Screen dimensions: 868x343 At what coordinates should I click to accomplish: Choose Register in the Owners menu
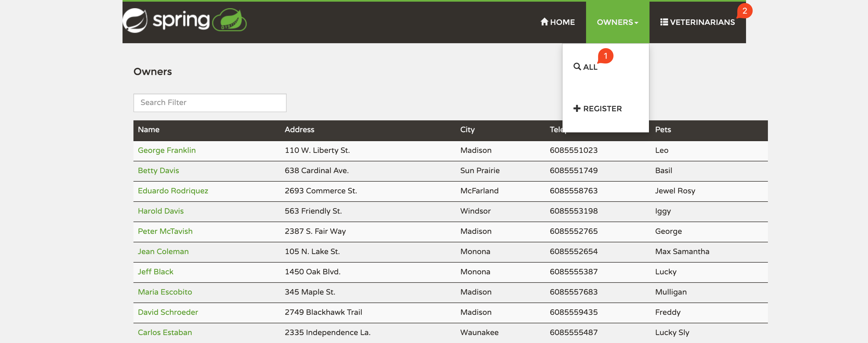[x=602, y=109]
